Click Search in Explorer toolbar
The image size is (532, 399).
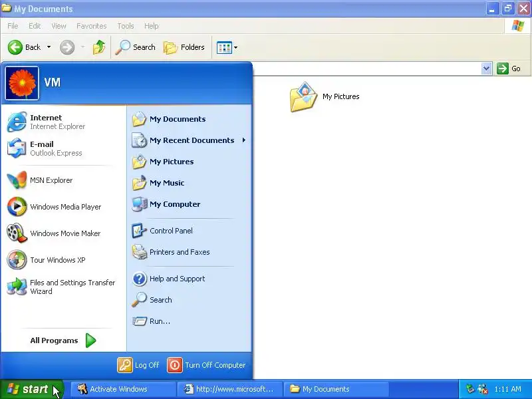click(135, 47)
